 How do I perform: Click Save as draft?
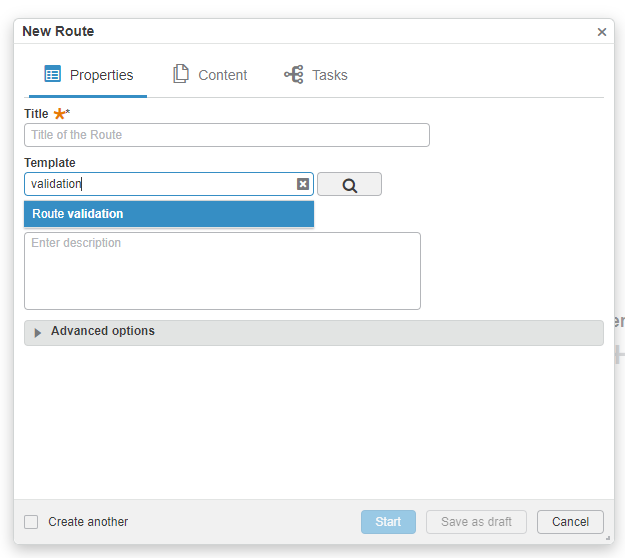(x=476, y=522)
